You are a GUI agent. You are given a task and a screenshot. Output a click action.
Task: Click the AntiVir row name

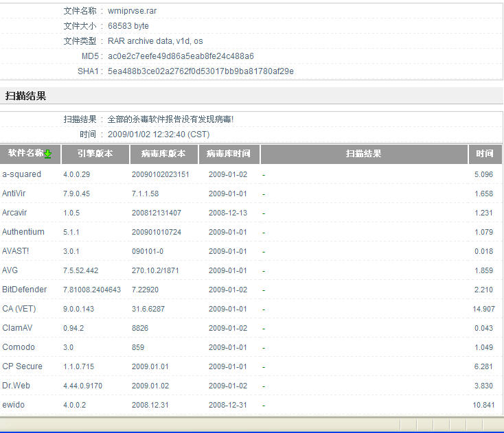tap(14, 194)
